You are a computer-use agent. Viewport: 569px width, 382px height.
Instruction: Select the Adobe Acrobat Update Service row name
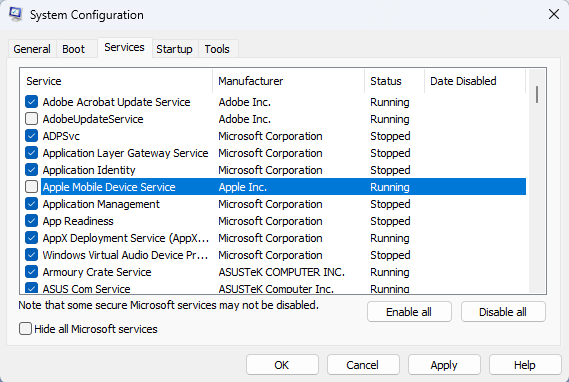click(x=116, y=102)
